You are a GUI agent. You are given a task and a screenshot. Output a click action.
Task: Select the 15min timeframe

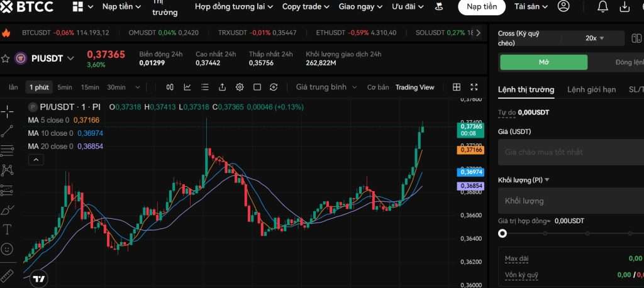pos(90,87)
